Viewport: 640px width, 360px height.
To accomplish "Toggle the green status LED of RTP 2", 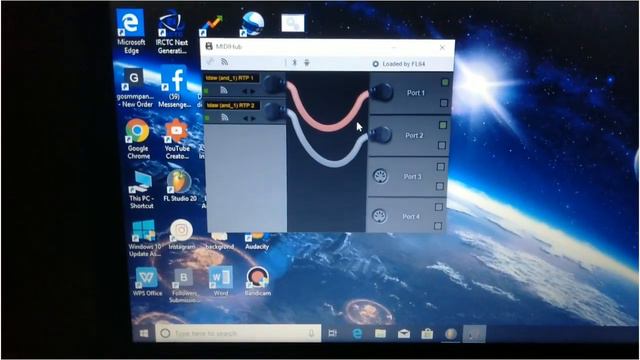I will 207,118.
